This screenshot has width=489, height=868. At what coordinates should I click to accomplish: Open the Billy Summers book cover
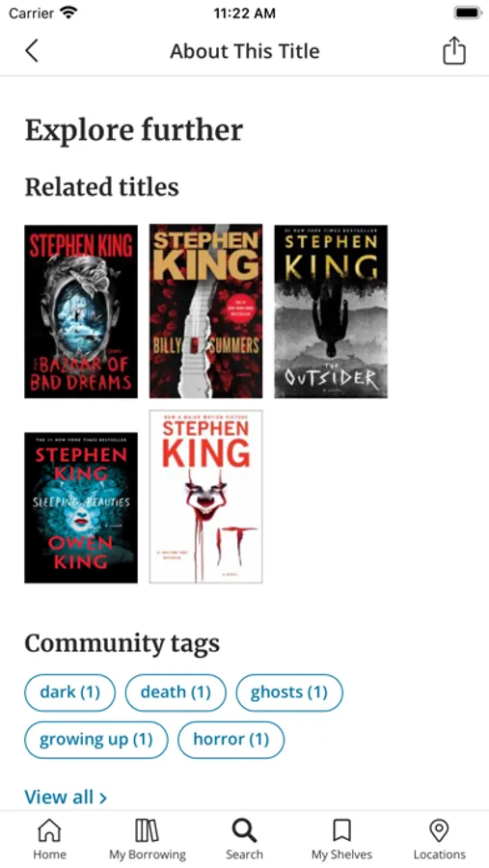(206, 312)
